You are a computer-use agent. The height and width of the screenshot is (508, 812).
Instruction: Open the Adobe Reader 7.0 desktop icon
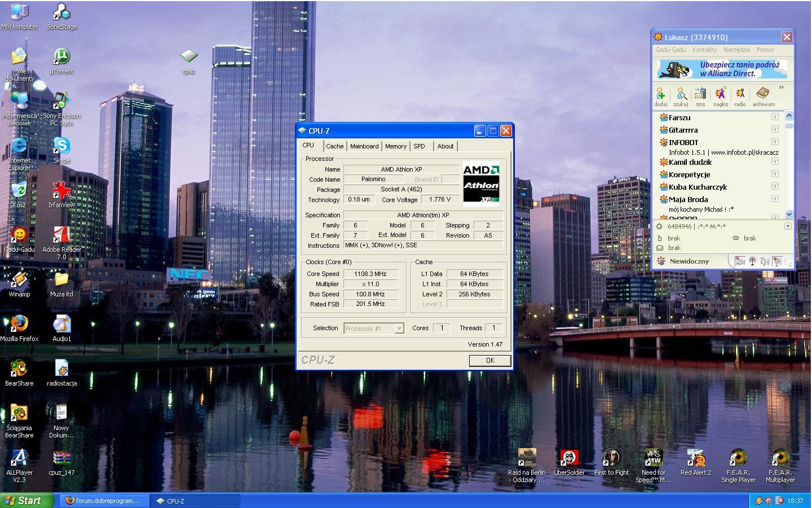pos(61,243)
